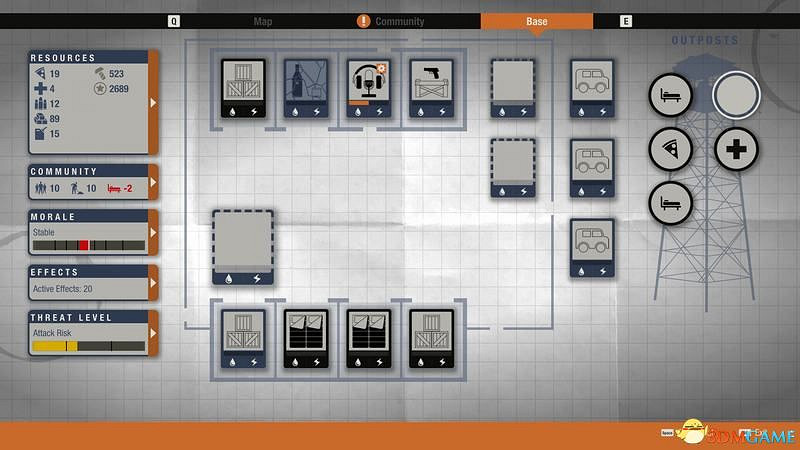Expand the Community panel arrow

pos(153,183)
